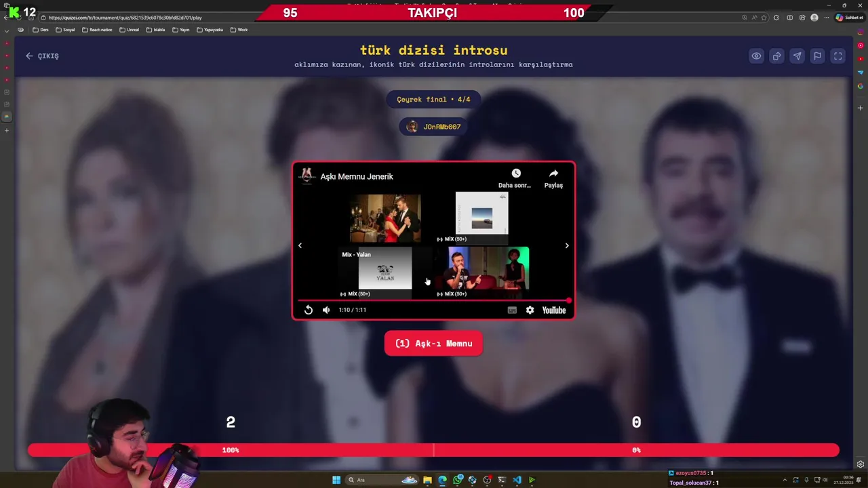The height and width of the screenshot is (488, 868).
Task: Open File Explorer from taskbar
Action: pyautogui.click(x=427, y=480)
